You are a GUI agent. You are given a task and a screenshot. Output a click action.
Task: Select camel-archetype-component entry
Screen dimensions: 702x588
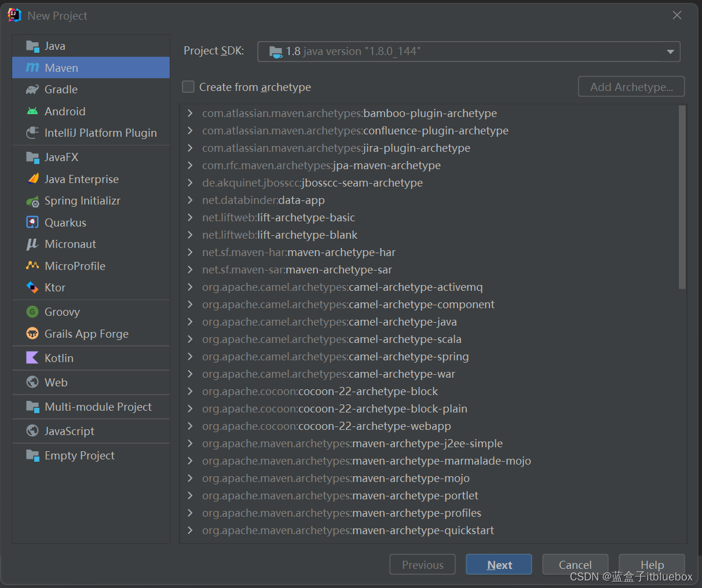pos(348,304)
